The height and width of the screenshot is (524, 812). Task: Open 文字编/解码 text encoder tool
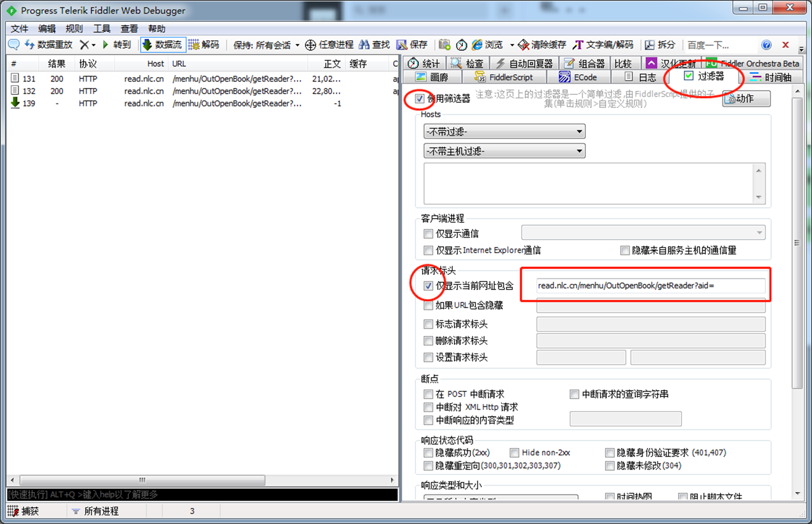(603, 45)
